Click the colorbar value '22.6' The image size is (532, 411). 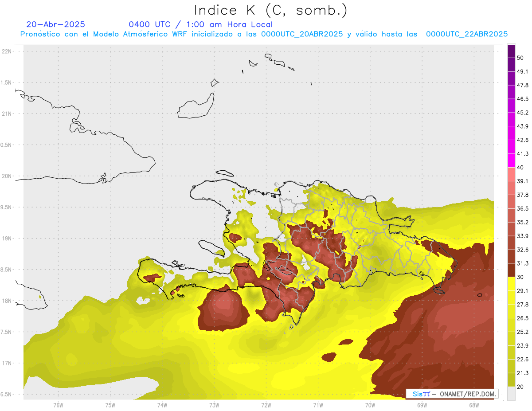(523, 360)
